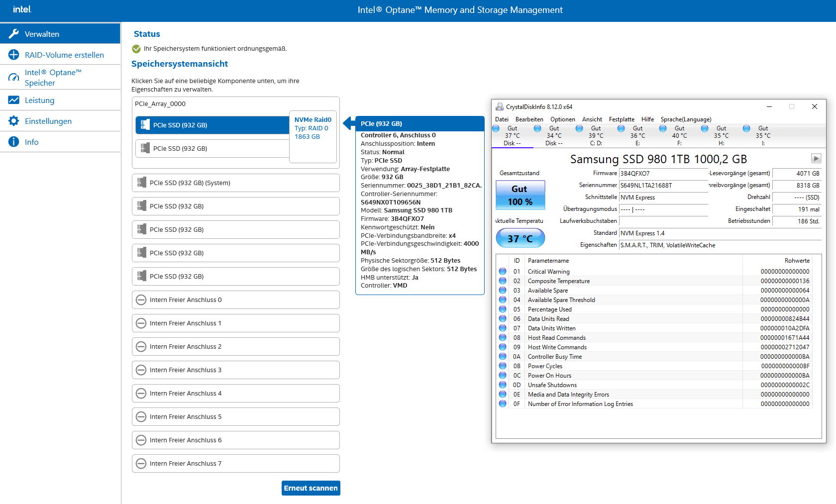Click the status orb for Power On Hours
The image size is (836, 504).
coord(503,376)
